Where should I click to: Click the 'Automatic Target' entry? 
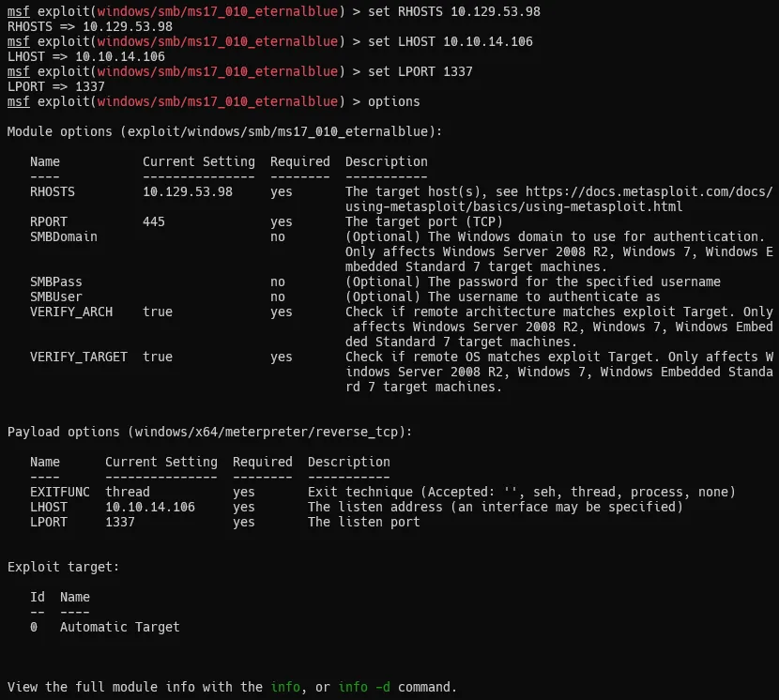coord(120,627)
